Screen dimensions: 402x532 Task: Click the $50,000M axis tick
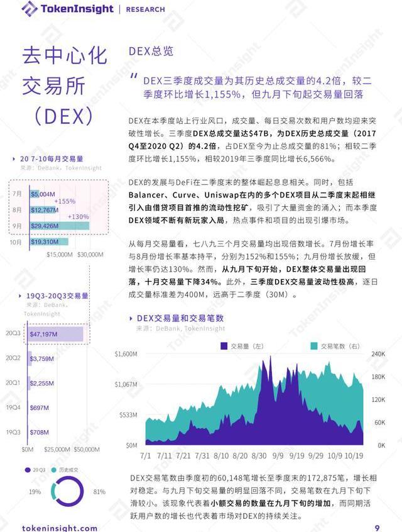[87, 450]
